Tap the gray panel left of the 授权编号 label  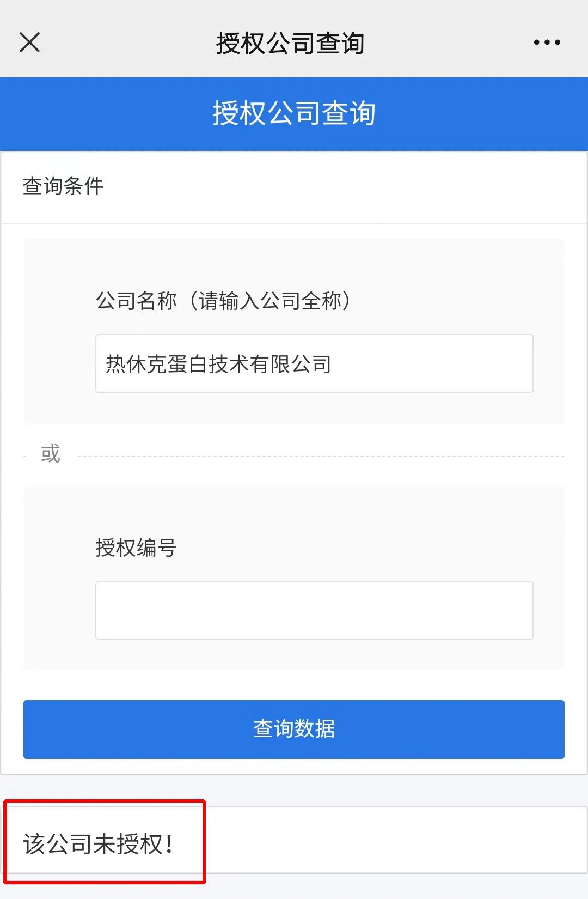59,578
